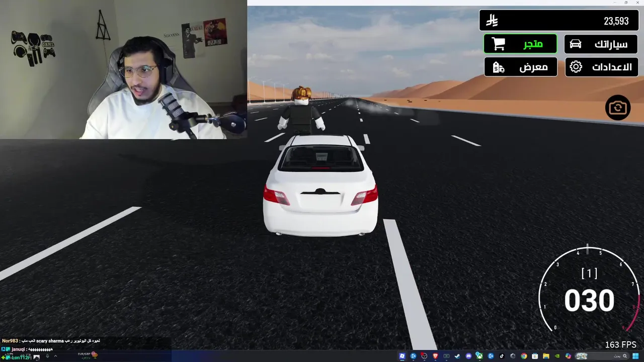Open الاعدادات settings panel
Image resolution: width=644 pixels, height=362 pixels.
[x=601, y=67]
